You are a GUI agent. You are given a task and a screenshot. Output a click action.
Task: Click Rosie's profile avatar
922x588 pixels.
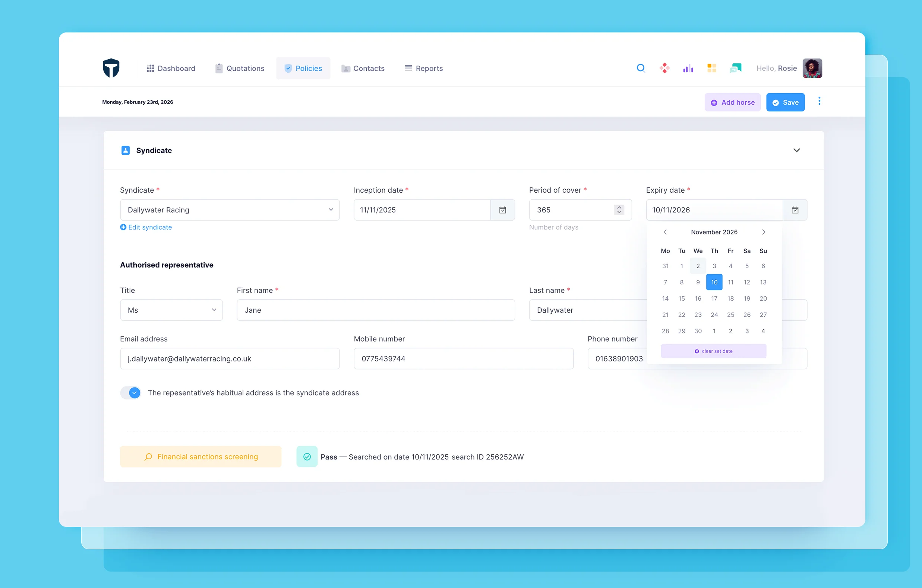(x=812, y=68)
